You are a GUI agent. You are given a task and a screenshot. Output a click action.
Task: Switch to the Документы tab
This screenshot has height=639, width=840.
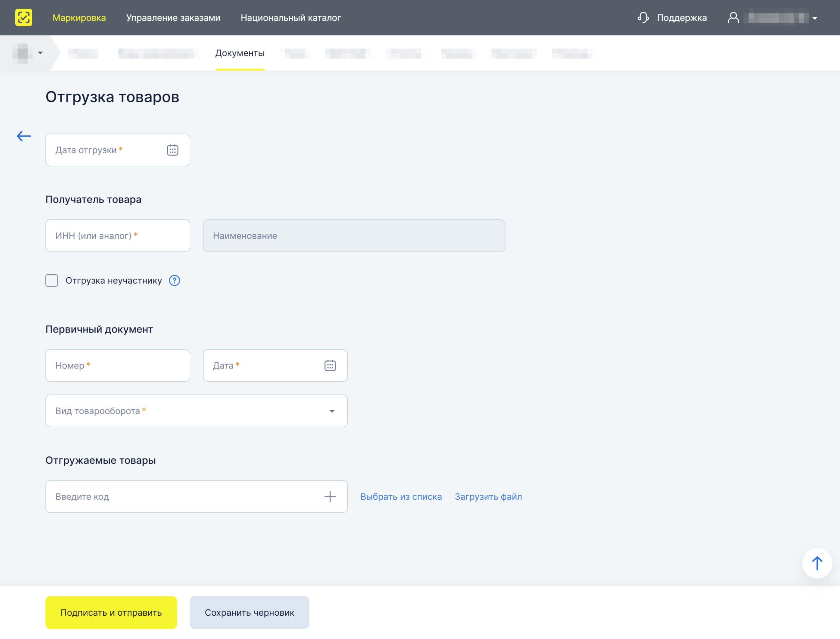pos(240,53)
